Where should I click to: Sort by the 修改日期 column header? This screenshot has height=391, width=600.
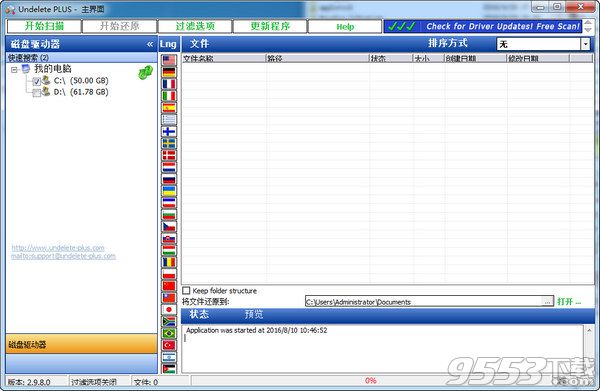538,58
